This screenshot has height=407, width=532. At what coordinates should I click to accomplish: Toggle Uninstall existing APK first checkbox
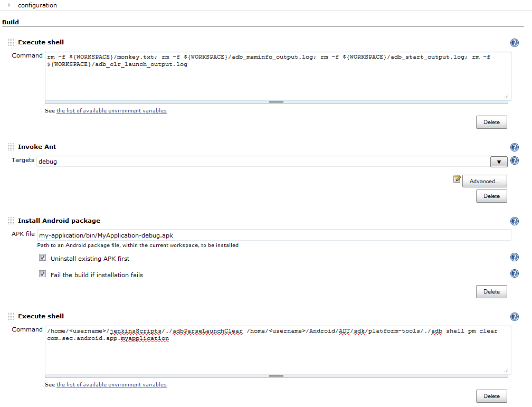click(x=42, y=257)
